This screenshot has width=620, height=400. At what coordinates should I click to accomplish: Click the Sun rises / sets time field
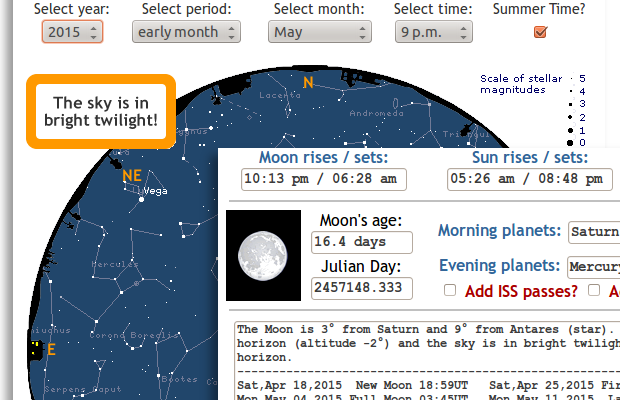coord(529,179)
